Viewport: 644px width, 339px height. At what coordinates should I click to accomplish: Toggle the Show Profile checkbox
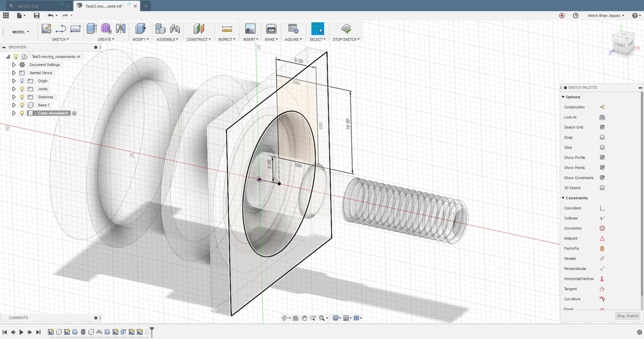(x=602, y=158)
